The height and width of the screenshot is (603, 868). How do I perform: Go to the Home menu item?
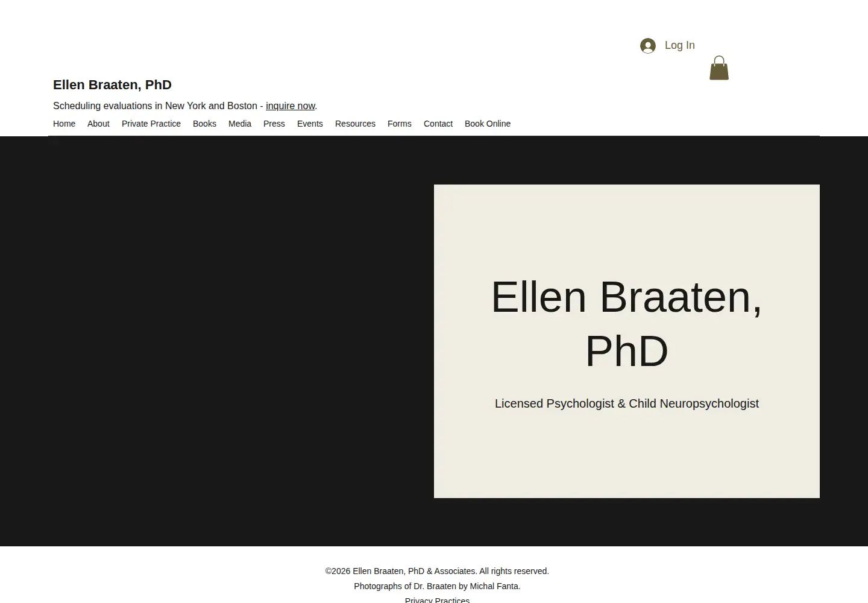[64, 124]
